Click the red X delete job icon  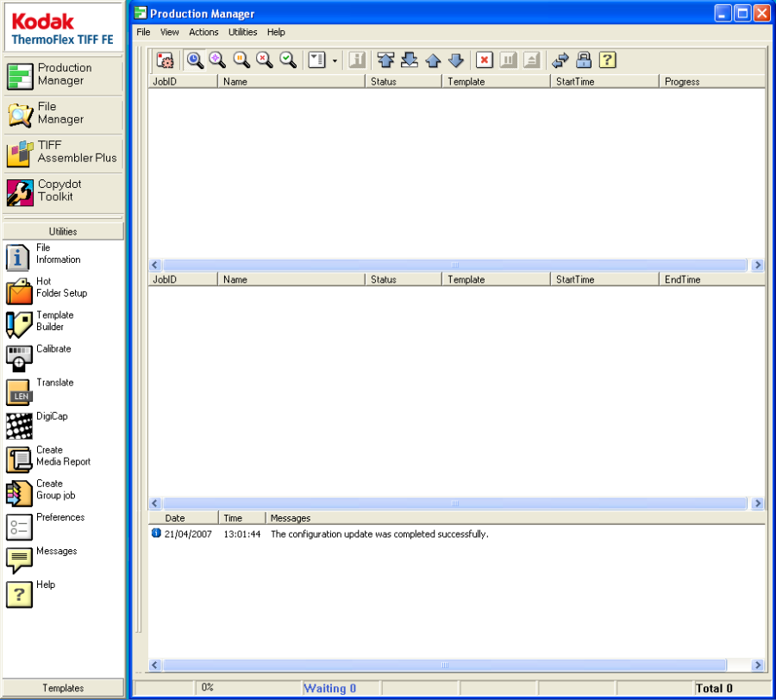click(x=484, y=60)
